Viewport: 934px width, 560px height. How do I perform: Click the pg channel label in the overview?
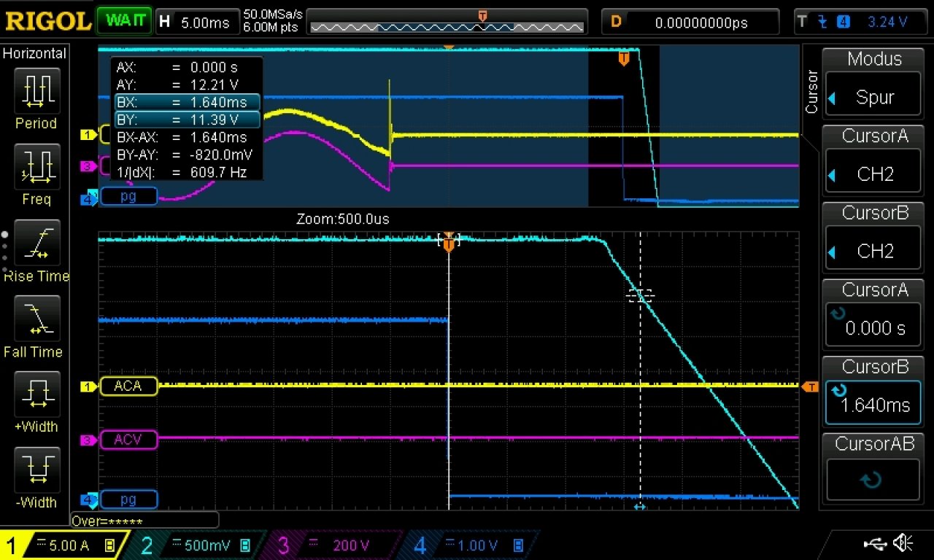[x=128, y=196]
